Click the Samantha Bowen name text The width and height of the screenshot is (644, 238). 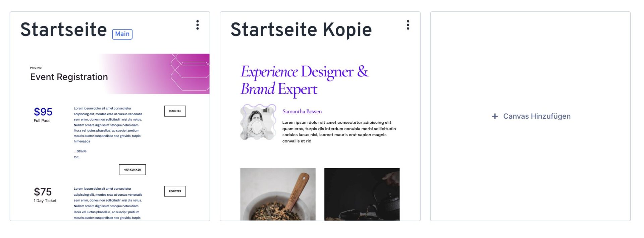(x=302, y=112)
